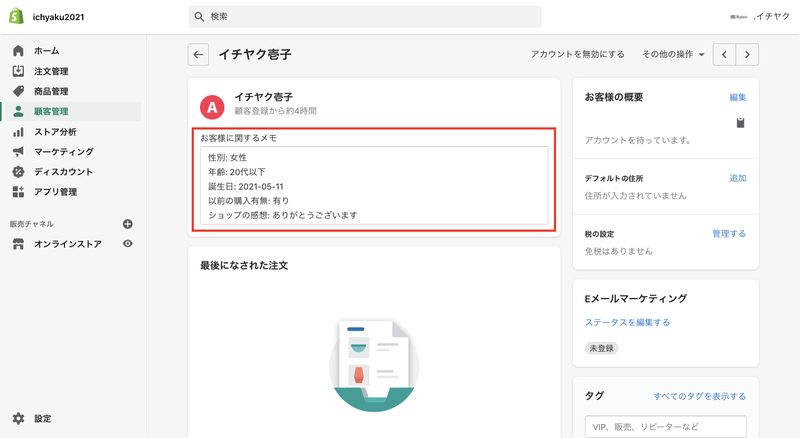Click 管理する for tax settings
Image resolution: width=800 pixels, height=438 pixels.
click(729, 233)
